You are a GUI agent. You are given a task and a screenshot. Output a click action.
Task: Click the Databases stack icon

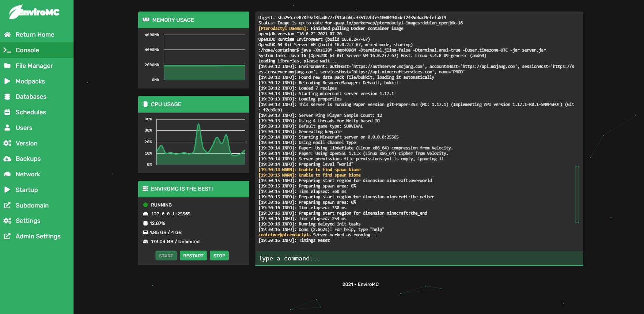point(7,97)
